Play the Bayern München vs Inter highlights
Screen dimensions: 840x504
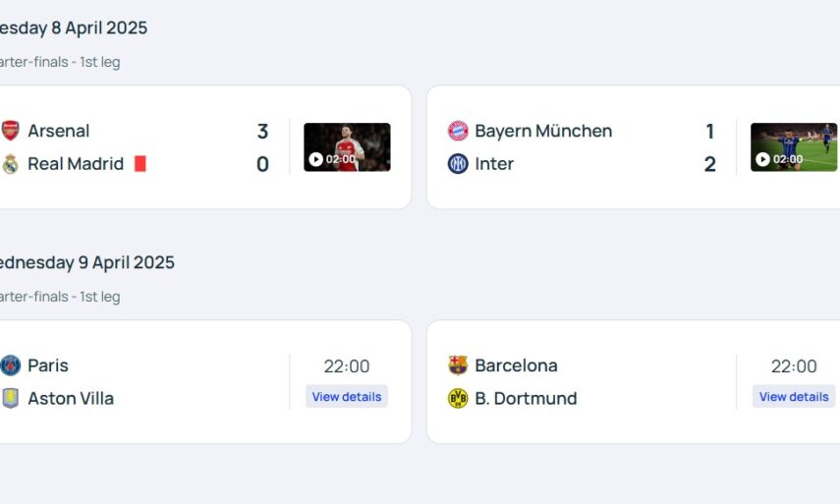793,147
